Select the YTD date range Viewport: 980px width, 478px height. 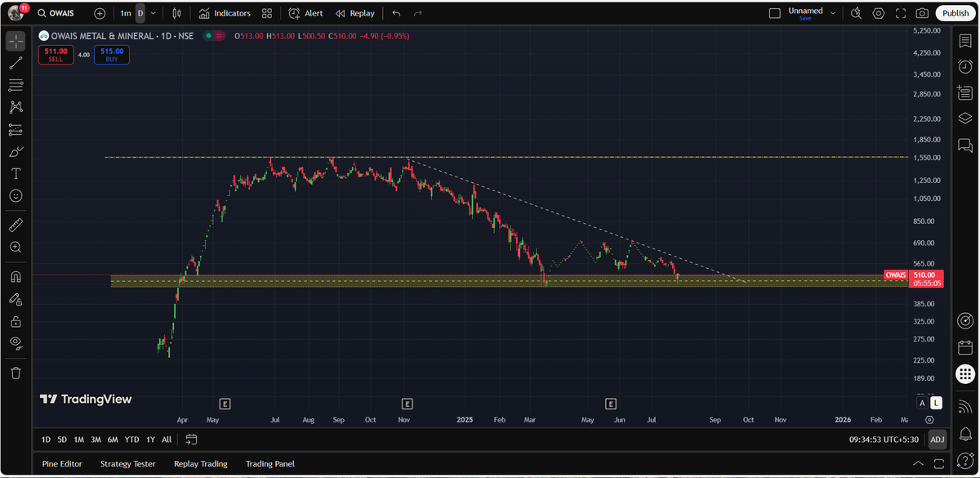131,440
